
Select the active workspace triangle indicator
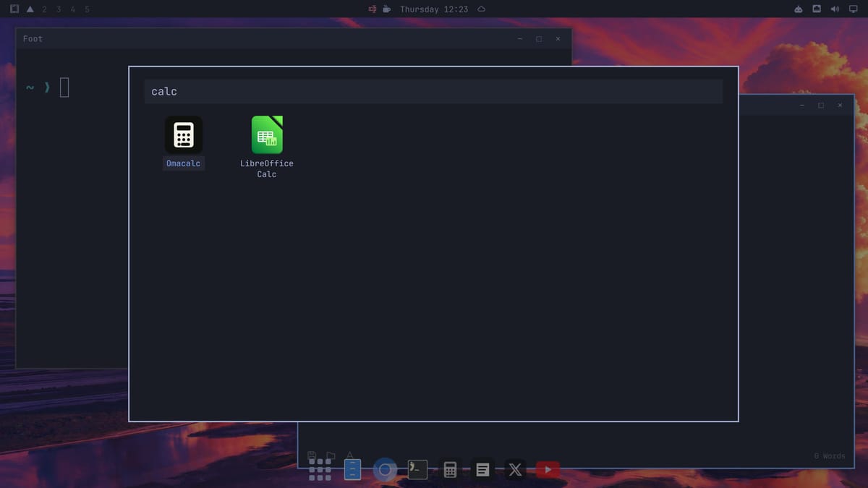[x=30, y=9]
